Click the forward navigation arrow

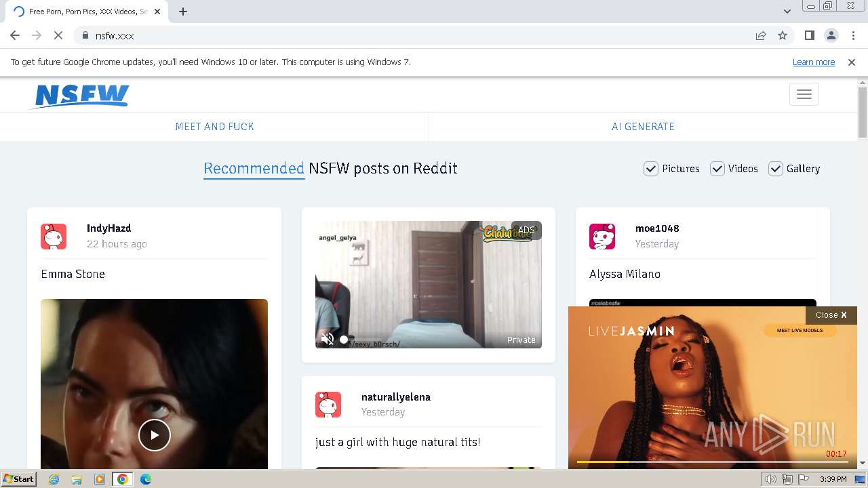pyautogui.click(x=37, y=35)
